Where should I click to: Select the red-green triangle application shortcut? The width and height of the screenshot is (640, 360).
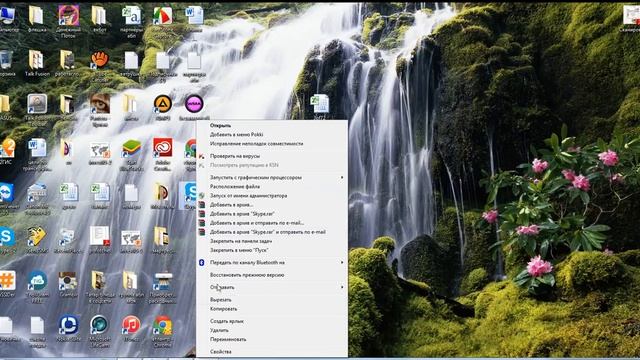162,16
